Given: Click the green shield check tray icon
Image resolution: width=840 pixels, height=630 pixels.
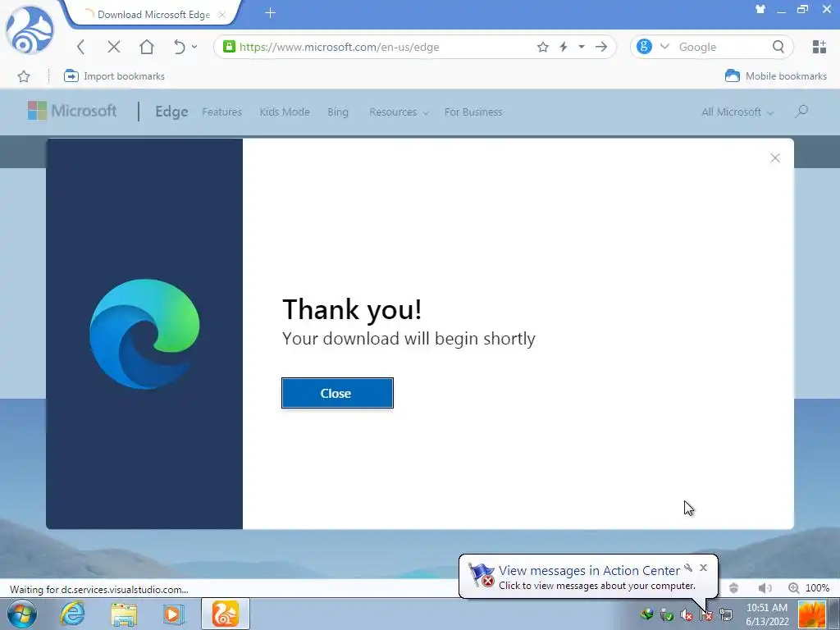Looking at the screenshot, I should point(666,614).
